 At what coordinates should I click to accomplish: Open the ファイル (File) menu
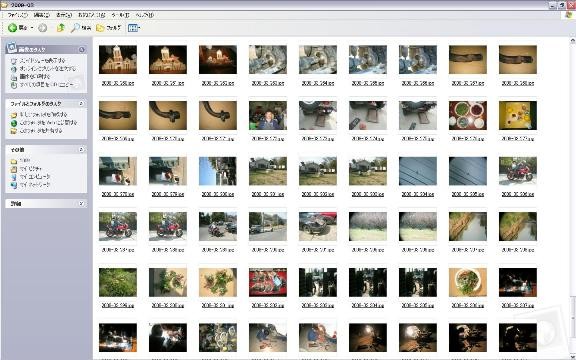point(18,15)
